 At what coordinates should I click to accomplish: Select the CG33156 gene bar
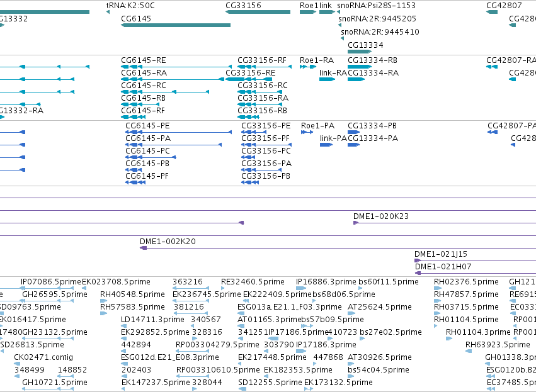pos(258,12)
